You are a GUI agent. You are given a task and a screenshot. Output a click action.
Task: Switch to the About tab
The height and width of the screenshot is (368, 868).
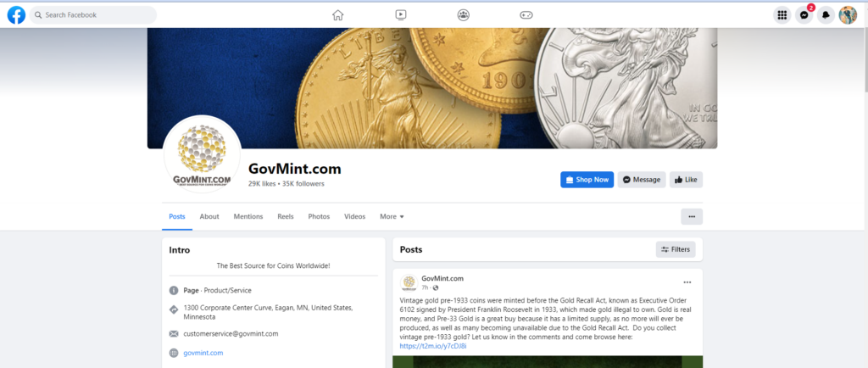tap(209, 216)
